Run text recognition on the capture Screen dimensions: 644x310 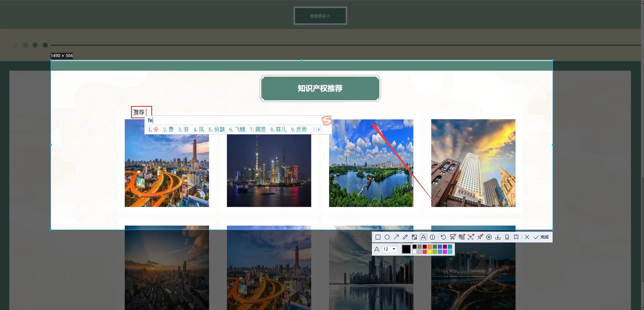coord(471,237)
